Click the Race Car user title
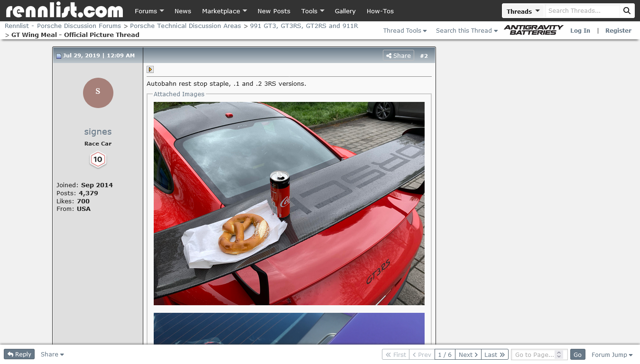Image resolution: width=640 pixels, height=364 pixels. coord(98,144)
